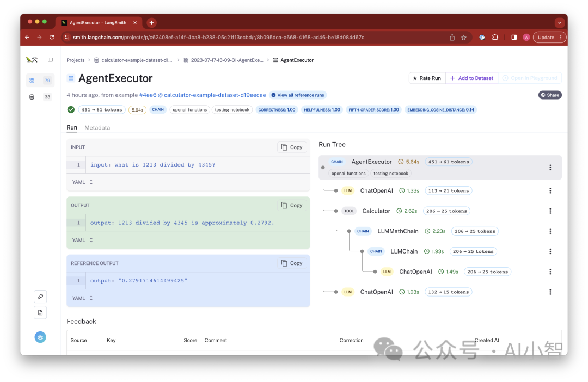Open calculator-example-dataset-d19eecae link
Screen dimensions: 588x382
(215, 95)
